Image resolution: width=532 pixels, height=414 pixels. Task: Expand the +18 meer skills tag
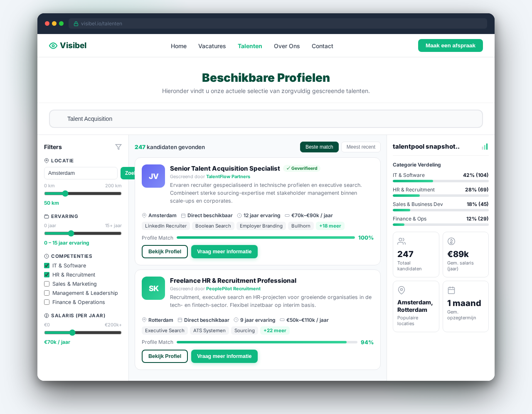click(x=330, y=226)
